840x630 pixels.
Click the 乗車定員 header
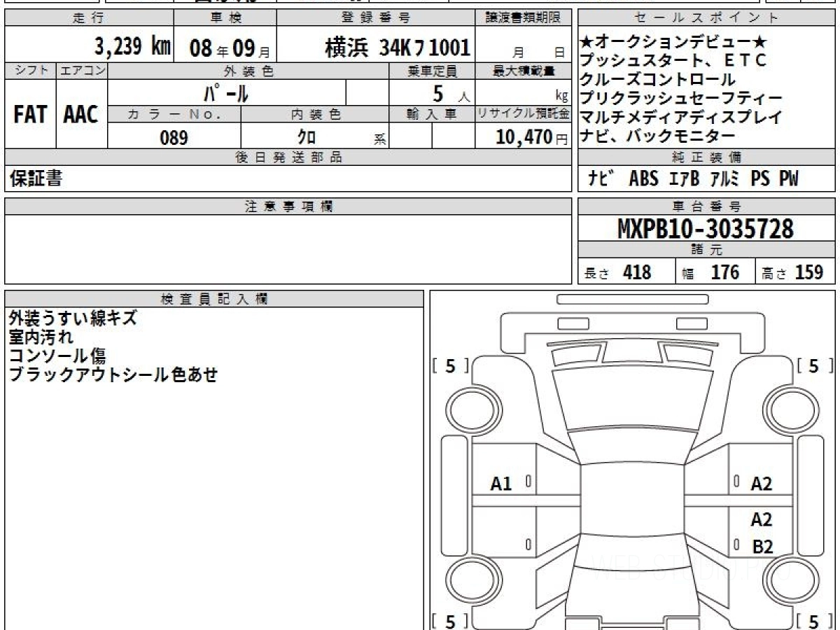tap(432, 71)
